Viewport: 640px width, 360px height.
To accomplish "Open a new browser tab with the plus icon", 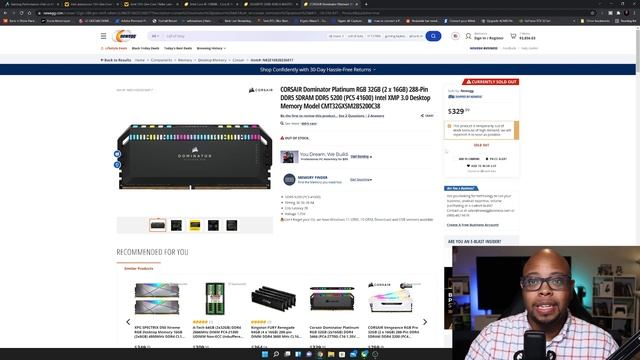I will [366, 4].
